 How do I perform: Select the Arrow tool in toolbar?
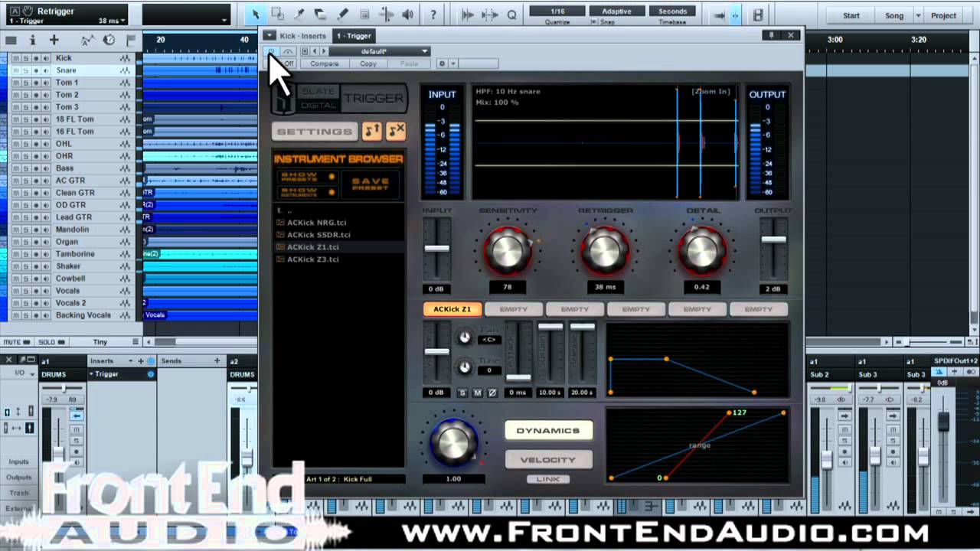click(256, 15)
